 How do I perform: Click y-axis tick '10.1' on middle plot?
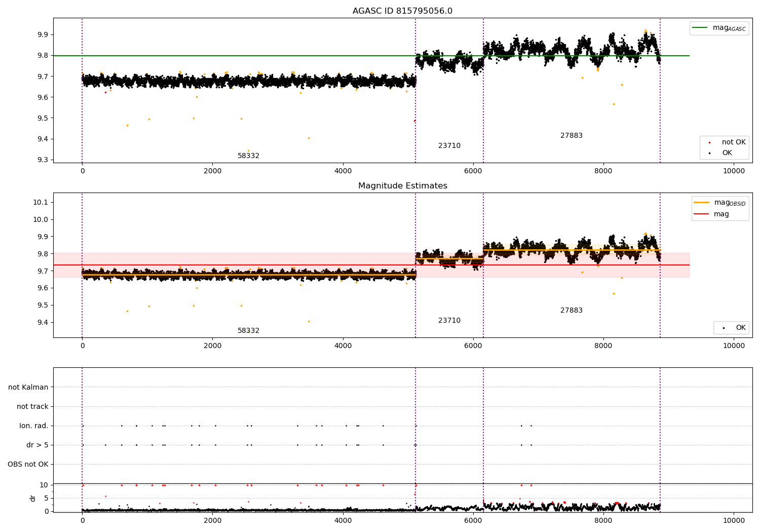[x=41, y=203]
